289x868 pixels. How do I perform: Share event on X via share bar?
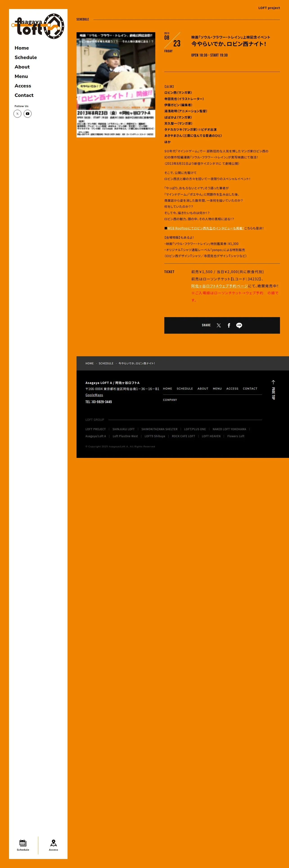click(x=219, y=325)
